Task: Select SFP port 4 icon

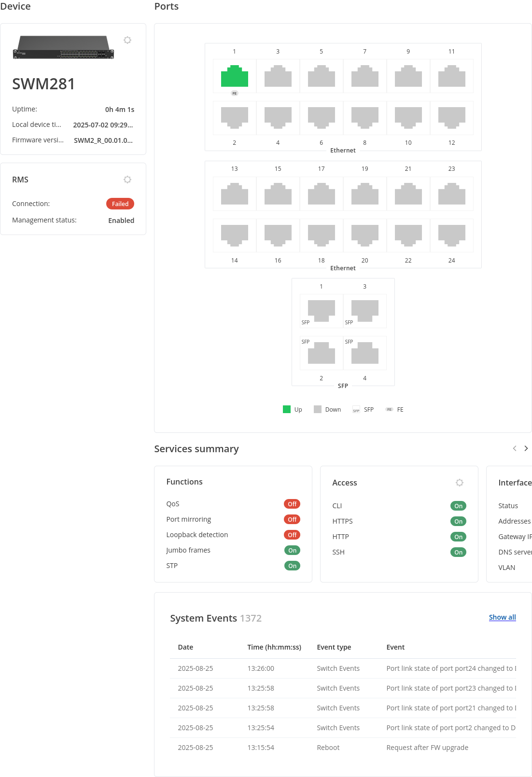Action: (x=364, y=353)
